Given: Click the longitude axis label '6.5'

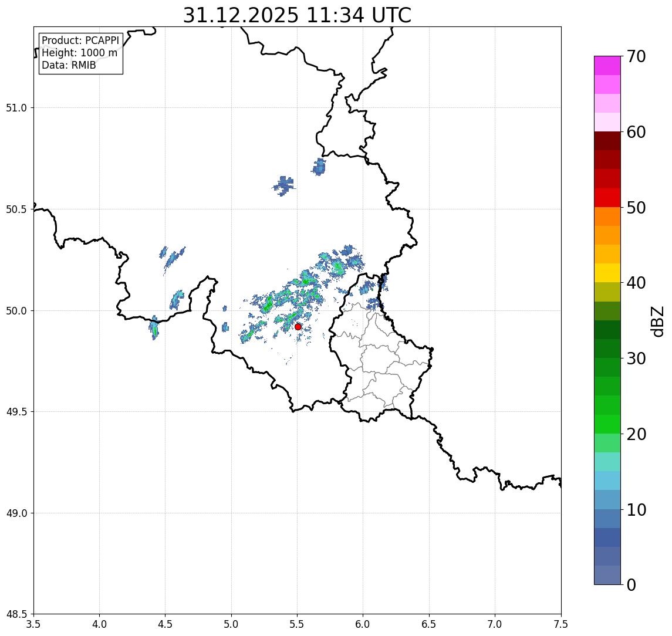Looking at the screenshot, I should point(429,624).
